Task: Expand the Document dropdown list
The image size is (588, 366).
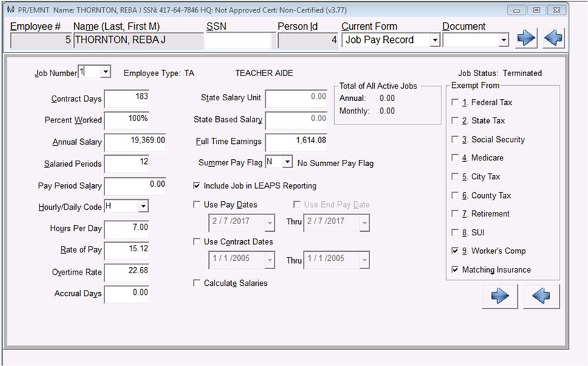Action: [x=503, y=40]
